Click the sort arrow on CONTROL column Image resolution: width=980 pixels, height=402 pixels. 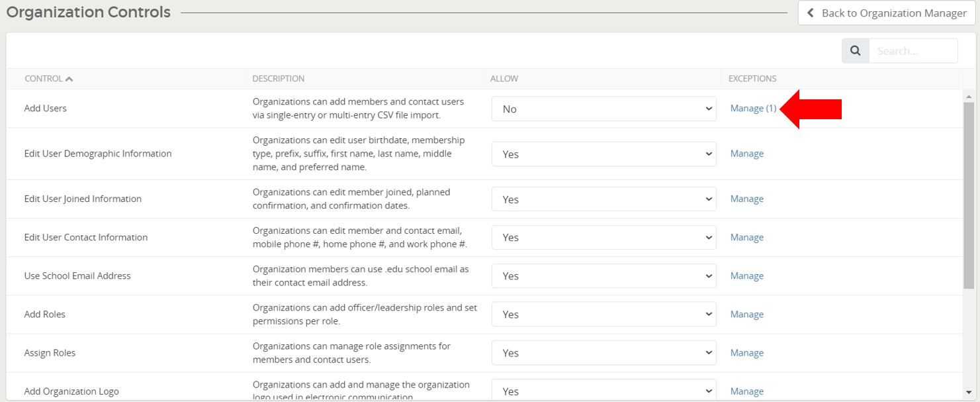point(69,77)
